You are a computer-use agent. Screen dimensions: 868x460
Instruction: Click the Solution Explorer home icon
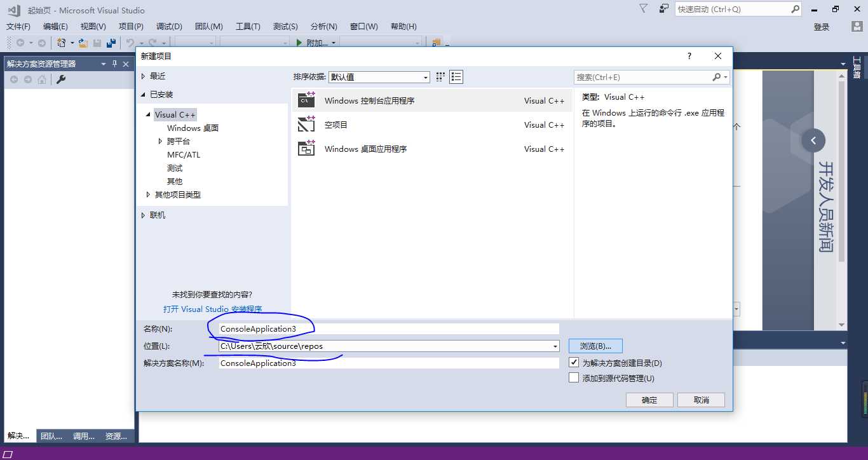point(42,79)
